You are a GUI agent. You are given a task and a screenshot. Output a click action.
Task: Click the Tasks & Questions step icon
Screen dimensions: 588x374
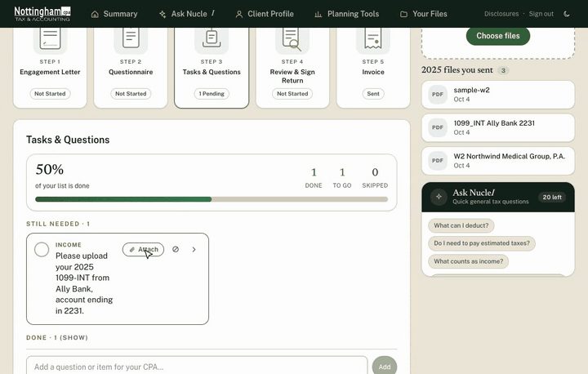[x=212, y=39]
